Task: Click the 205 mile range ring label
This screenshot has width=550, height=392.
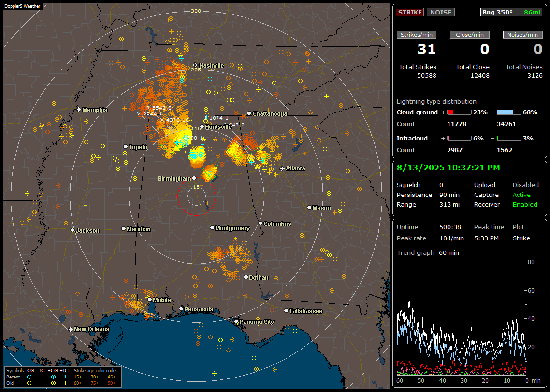Action: 196,70
